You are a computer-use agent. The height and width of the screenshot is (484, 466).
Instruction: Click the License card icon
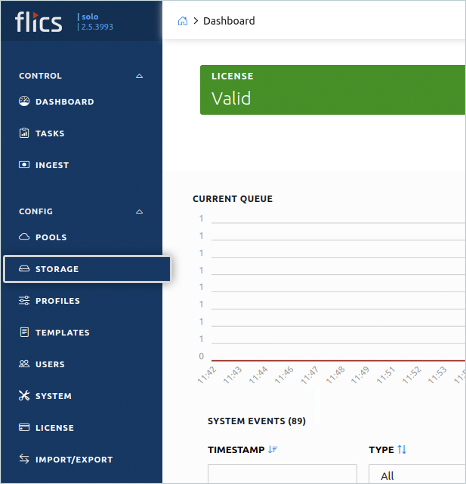point(24,427)
